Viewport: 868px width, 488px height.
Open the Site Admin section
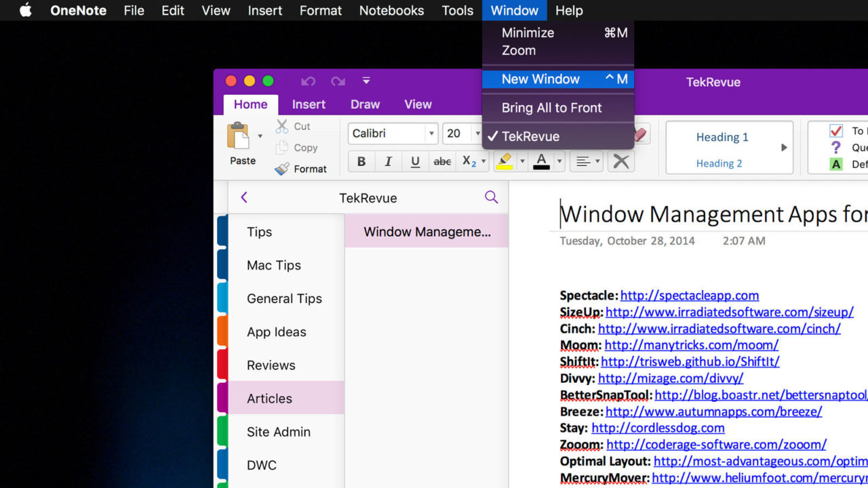point(286,431)
